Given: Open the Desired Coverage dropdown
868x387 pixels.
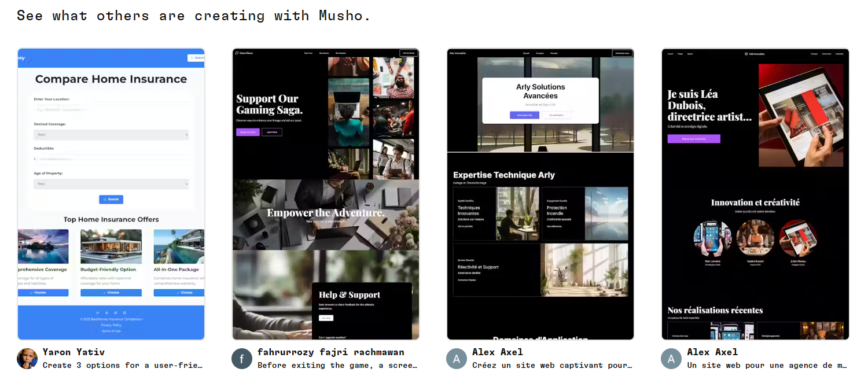Looking at the screenshot, I should [111, 135].
